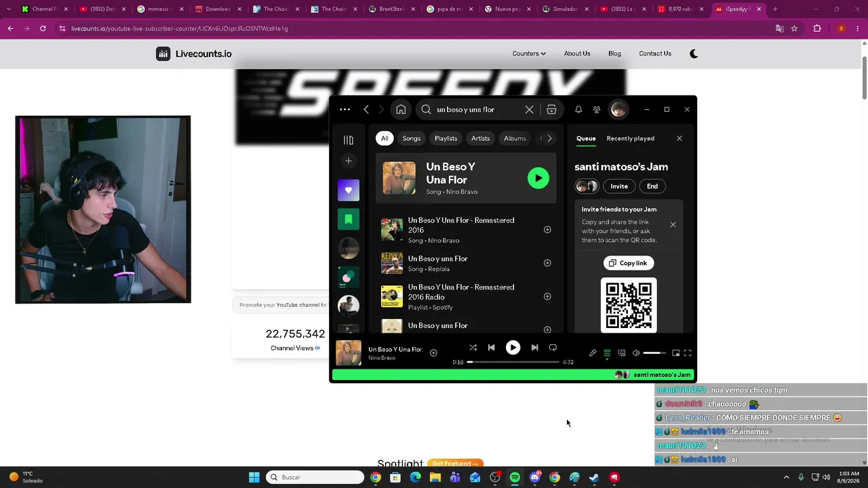
Task: Filter search results by Playlists
Action: pyautogui.click(x=446, y=138)
